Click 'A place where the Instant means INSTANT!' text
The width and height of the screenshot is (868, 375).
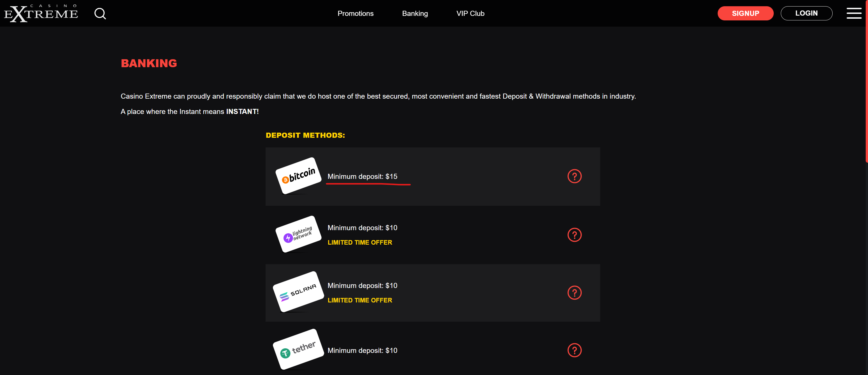pos(190,112)
